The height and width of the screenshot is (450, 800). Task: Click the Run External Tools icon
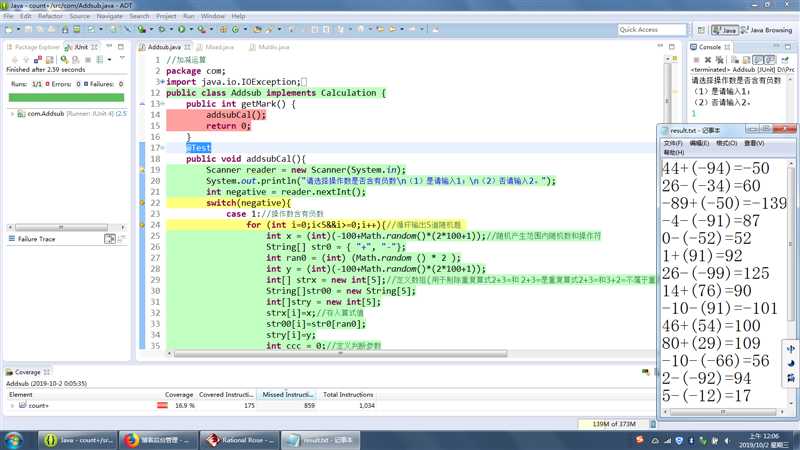(202, 29)
